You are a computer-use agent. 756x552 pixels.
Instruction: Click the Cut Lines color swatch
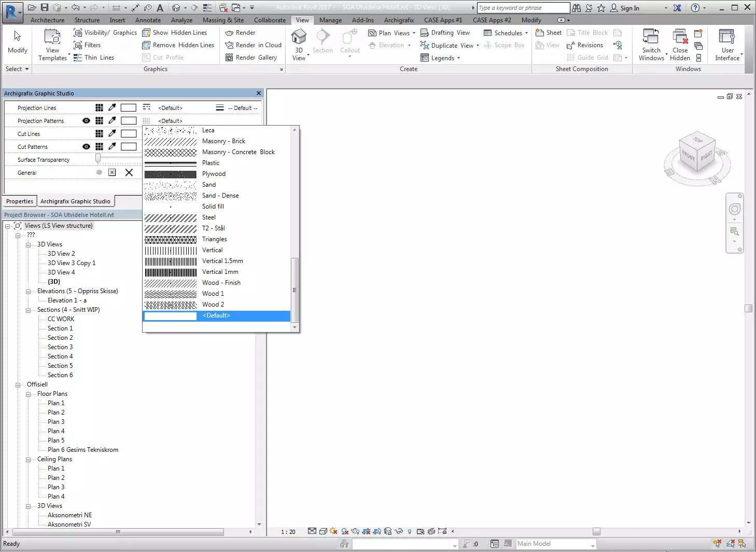[129, 133]
